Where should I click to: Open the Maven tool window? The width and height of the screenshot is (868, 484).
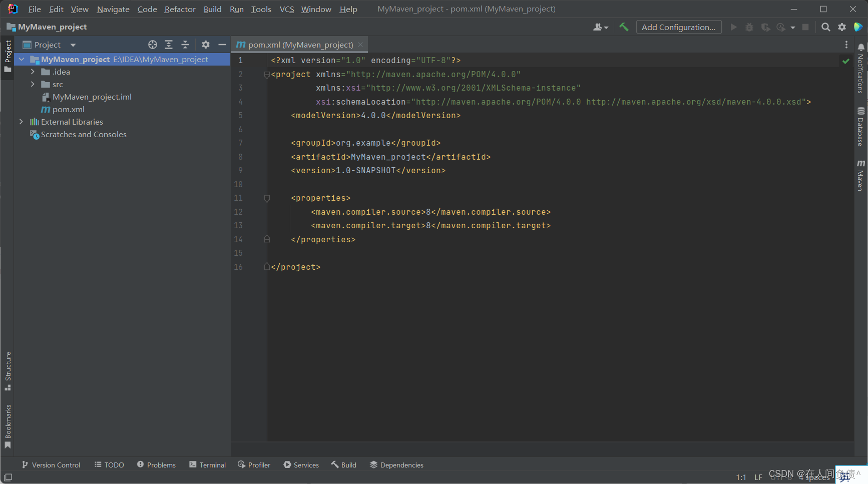click(860, 175)
